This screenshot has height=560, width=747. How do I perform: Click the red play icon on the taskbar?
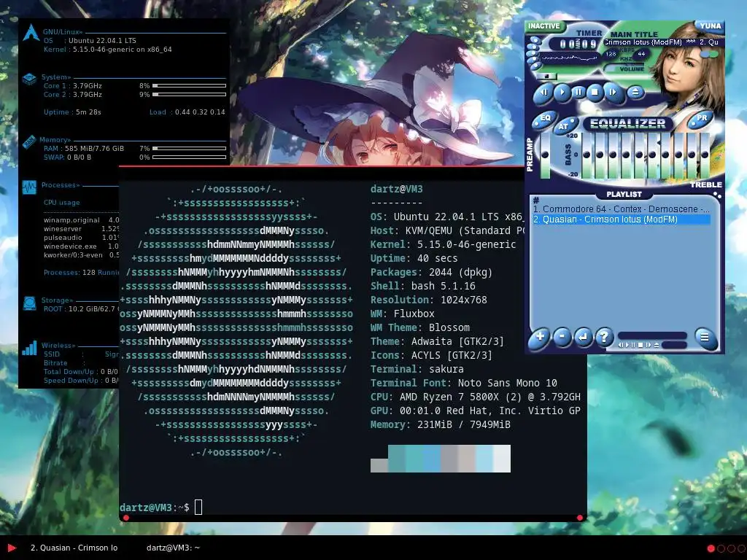(x=12, y=548)
